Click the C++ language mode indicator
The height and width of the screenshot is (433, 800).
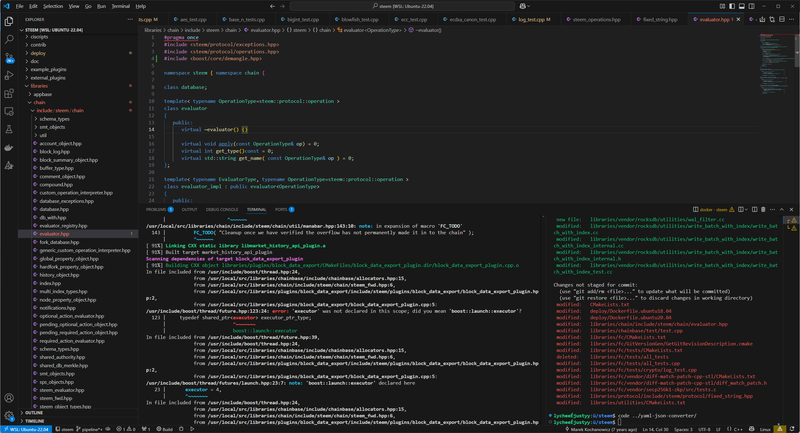coord(738,429)
